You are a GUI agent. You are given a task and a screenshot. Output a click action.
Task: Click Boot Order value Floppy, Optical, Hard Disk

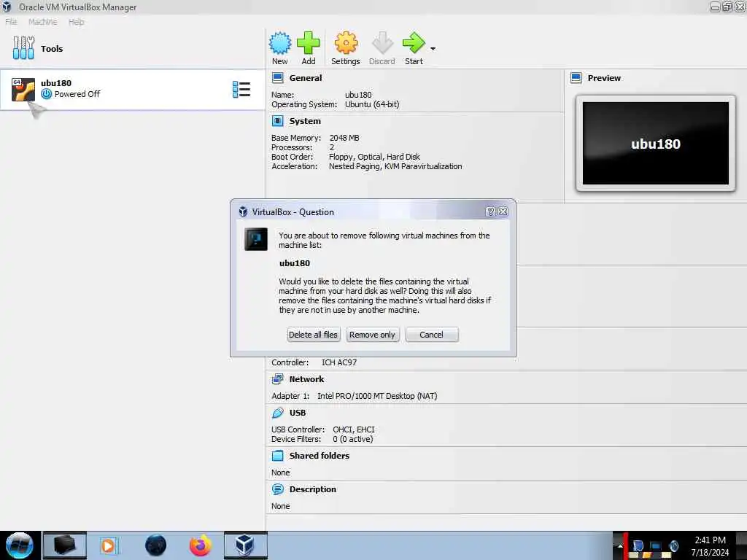coord(374,157)
